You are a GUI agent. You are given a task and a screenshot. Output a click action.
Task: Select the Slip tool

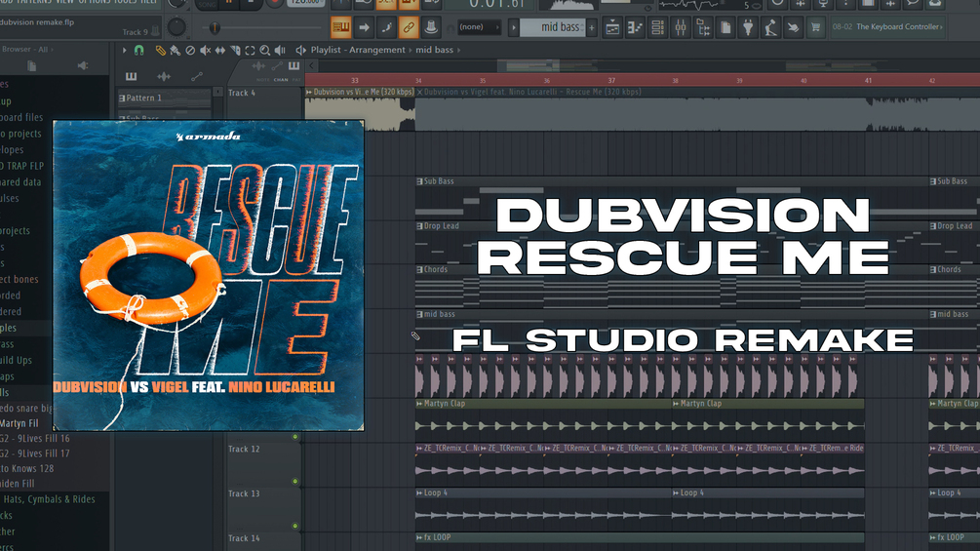click(x=220, y=50)
